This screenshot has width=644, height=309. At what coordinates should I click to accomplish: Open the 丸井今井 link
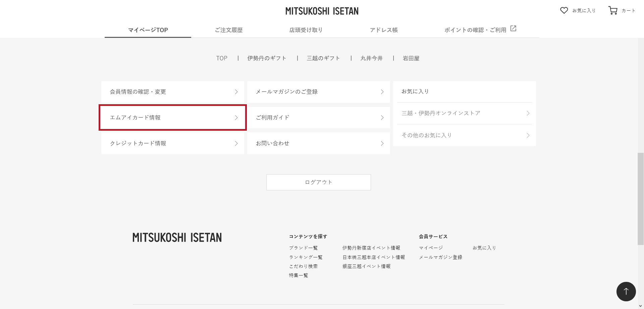pyautogui.click(x=371, y=58)
